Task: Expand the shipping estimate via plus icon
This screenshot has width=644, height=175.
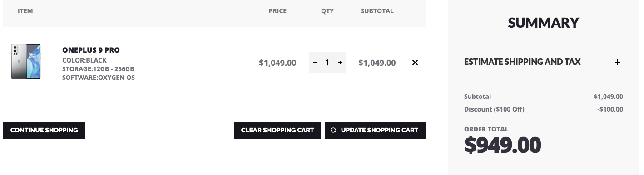Action: [x=618, y=62]
